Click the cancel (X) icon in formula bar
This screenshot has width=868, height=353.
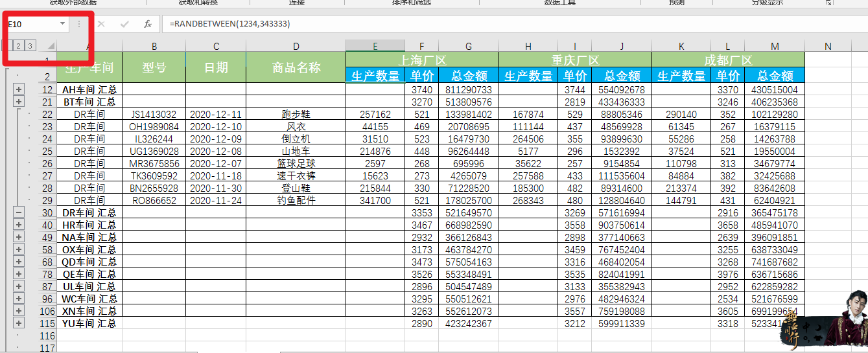point(101,24)
